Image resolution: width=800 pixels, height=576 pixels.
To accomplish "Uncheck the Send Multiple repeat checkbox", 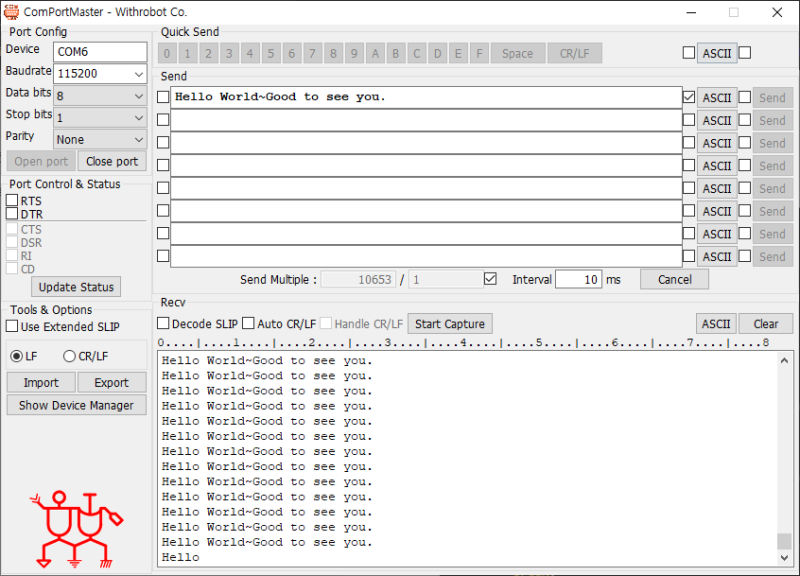I will tap(490, 279).
